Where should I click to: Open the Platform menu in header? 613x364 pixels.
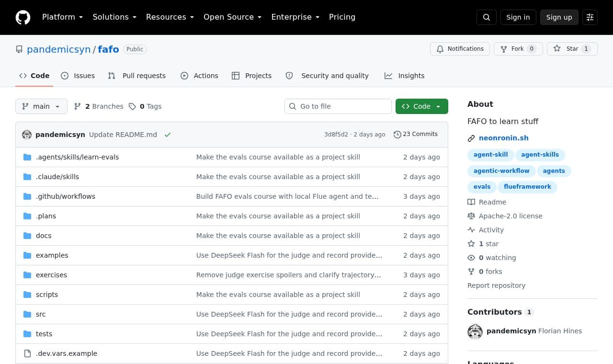[x=63, y=17]
